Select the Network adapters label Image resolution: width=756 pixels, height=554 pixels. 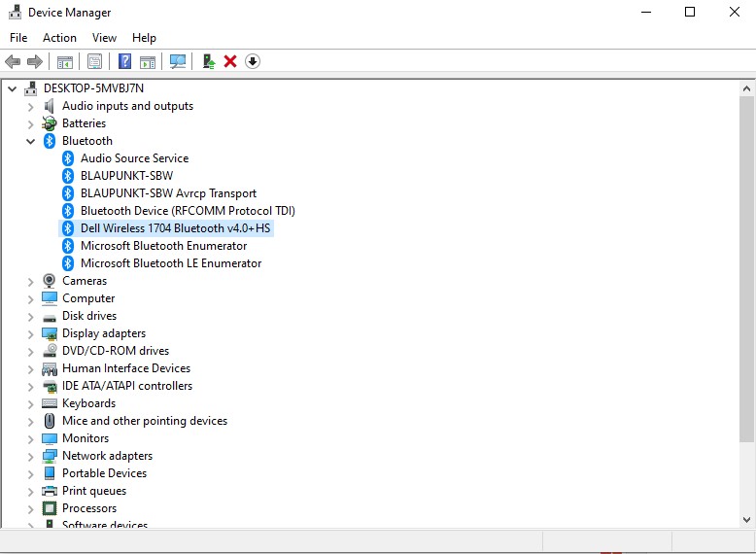pyautogui.click(x=107, y=456)
